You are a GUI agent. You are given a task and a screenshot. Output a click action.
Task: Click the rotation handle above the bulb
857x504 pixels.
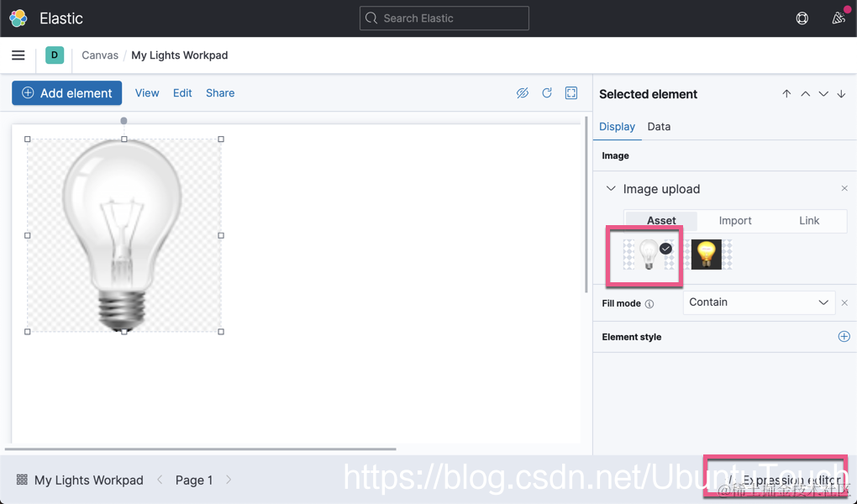124,121
